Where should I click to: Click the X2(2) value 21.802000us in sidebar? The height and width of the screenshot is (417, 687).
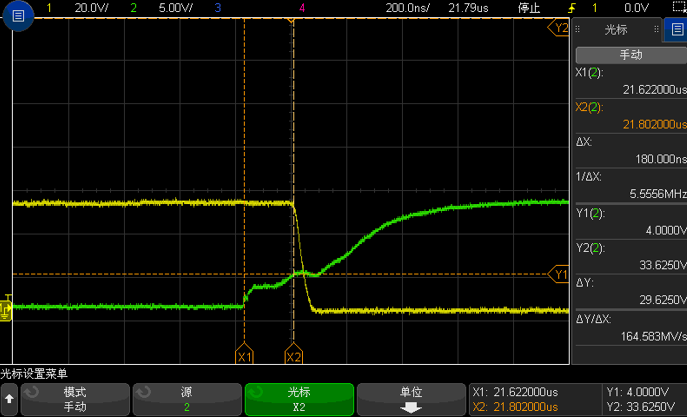click(x=655, y=124)
